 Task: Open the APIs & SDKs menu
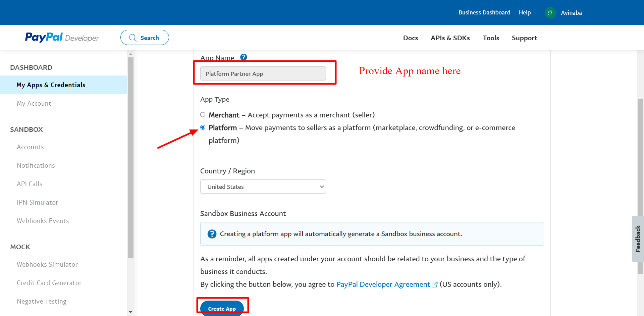(x=450, y=38)
